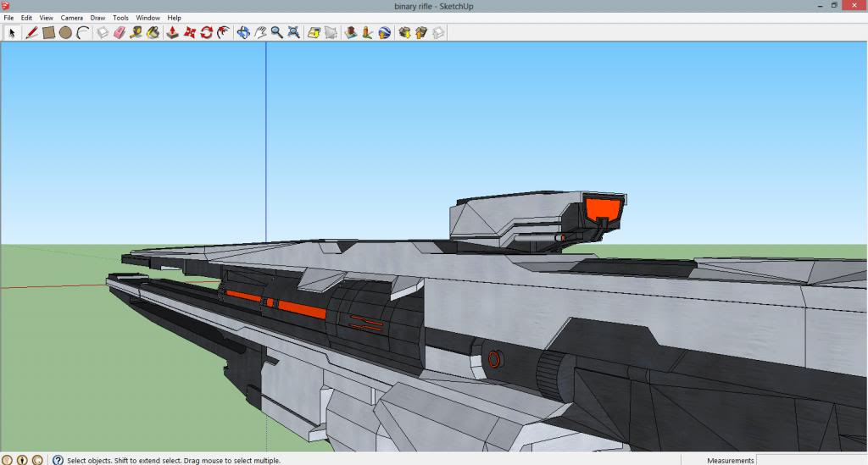Pick the Line pencil tool

(31, 33)
